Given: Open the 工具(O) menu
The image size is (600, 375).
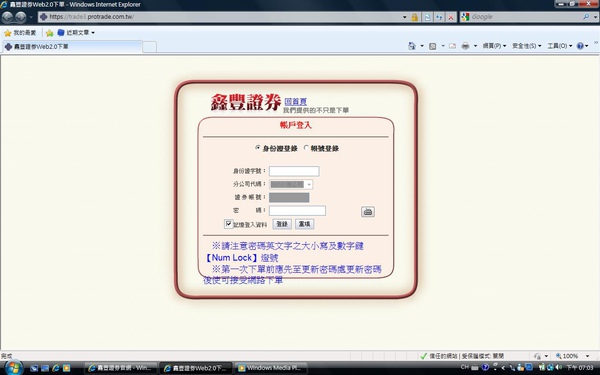Looking at the screenshot, I should click(559, 46).
